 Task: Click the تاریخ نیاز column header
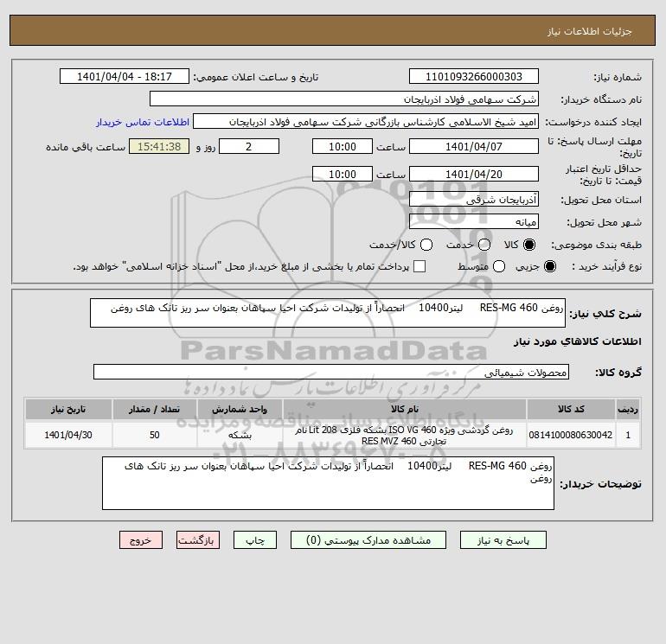click(x=68, y=409)
